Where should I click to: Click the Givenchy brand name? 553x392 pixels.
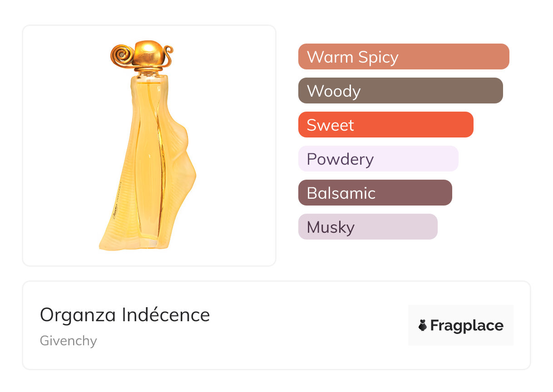click(x=69, y=341)
